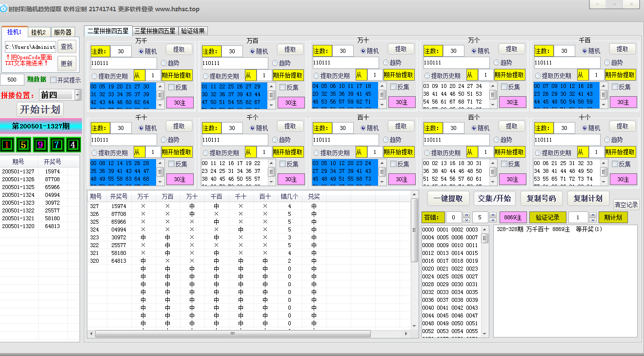The image size is (644, 356).
Task: Click 期开始提取 in 万百 panel
Action: [288, 75]
